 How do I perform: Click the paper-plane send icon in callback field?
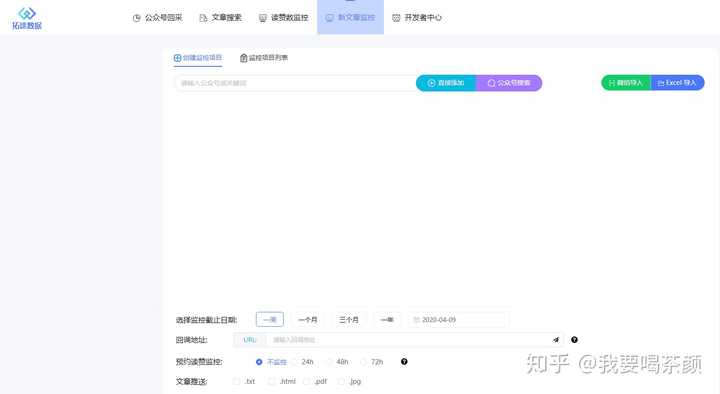556,340
